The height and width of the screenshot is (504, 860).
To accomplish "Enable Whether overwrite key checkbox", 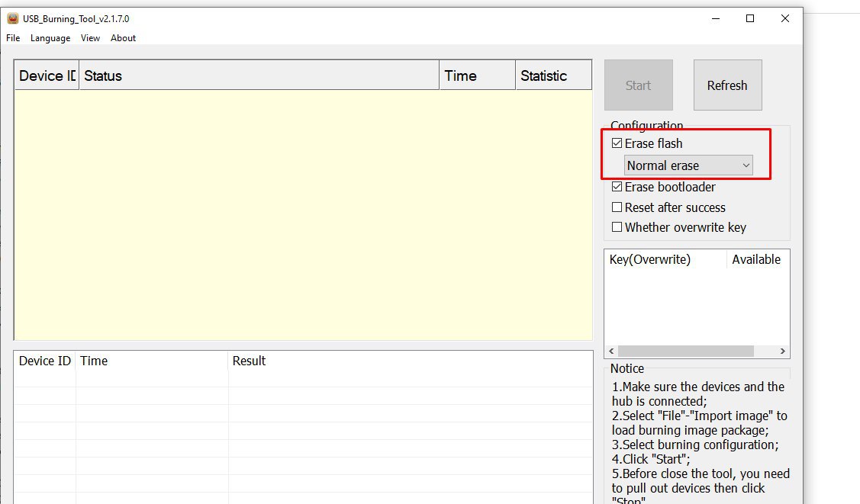I will click(x=617, y=226).
